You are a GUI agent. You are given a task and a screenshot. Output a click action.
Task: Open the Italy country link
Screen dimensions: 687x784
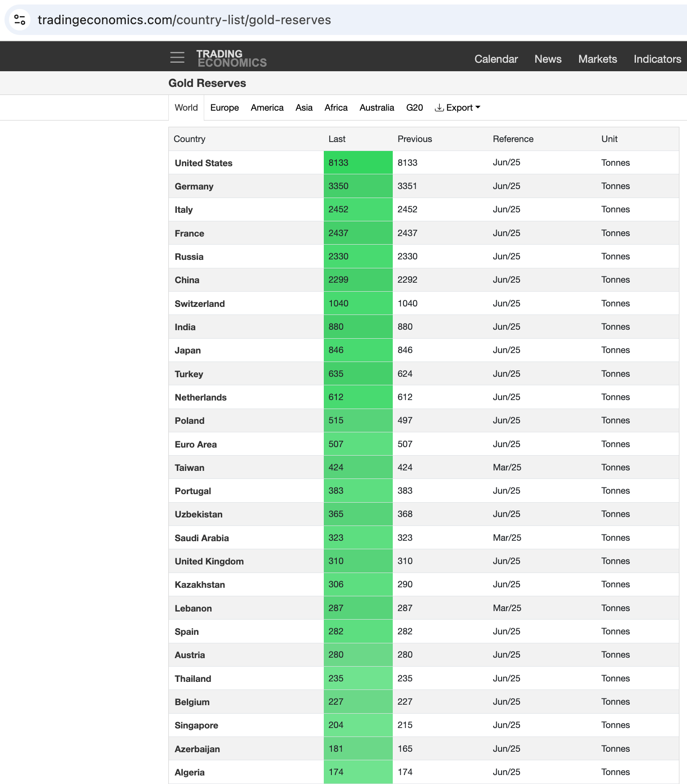point(184,210)
